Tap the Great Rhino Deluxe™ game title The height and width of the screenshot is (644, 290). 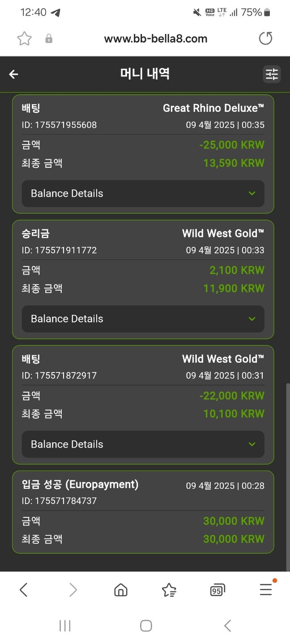(x=213, y=108)
